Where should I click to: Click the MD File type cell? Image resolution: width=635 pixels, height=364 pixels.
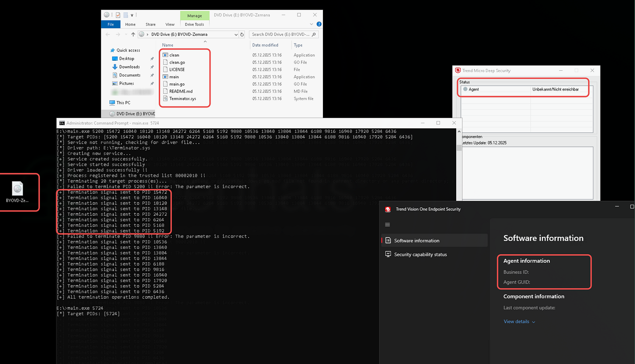coord(300,91)
